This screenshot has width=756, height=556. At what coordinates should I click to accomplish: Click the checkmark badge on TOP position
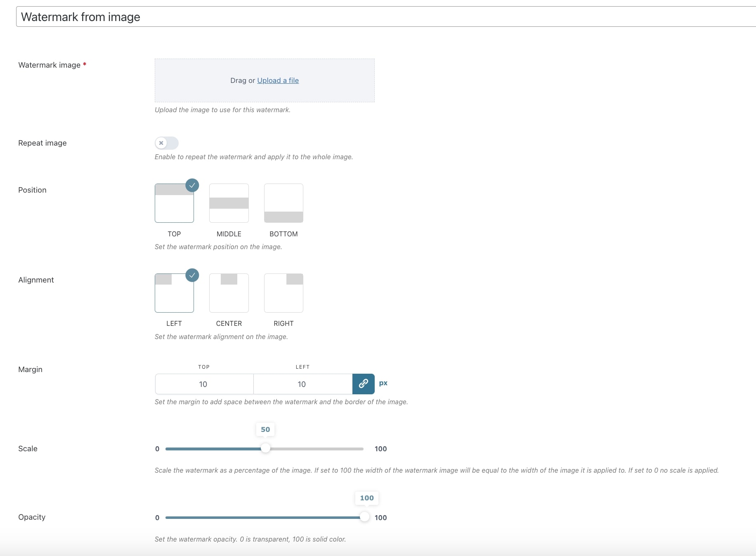pos(192,185)
